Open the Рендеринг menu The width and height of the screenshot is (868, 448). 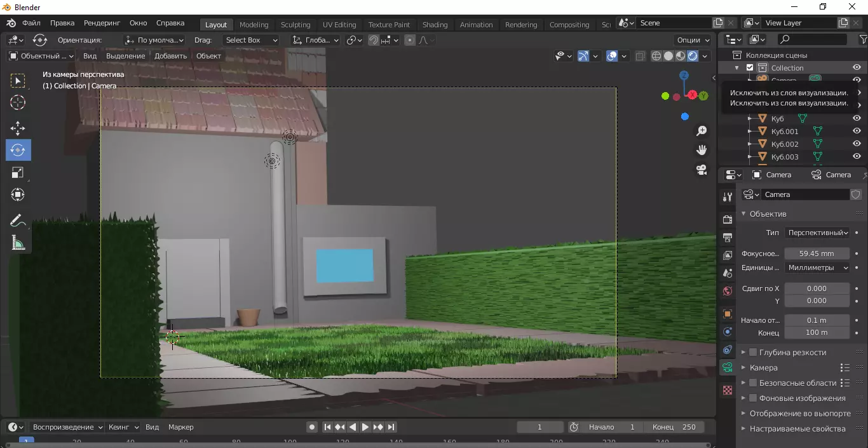[x=101, y=23]
